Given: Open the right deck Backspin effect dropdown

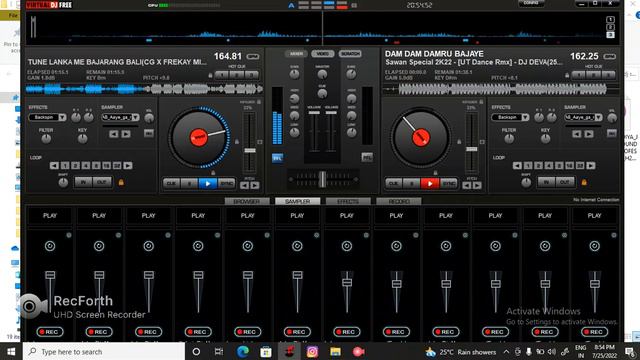Looking at the screenshot, I should (525, 118).
